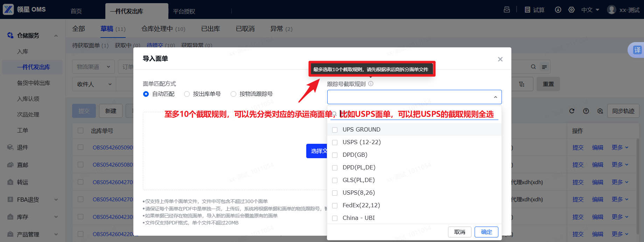Click the 转运 sidebar icon

pyautogui.click(x=10, y=182)
